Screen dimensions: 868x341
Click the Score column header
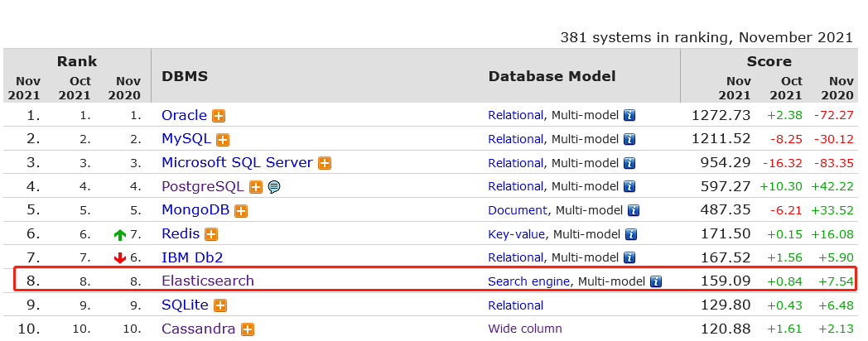(x=769, y=61)
